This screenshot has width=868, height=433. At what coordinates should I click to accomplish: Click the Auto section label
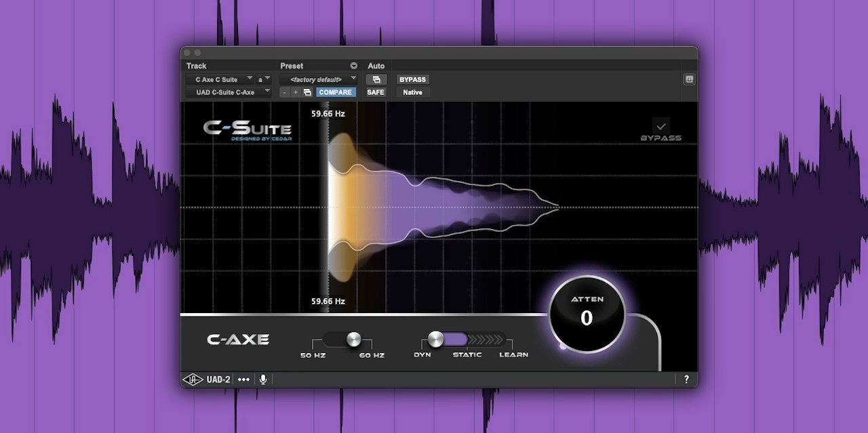(x=376, y=66)
